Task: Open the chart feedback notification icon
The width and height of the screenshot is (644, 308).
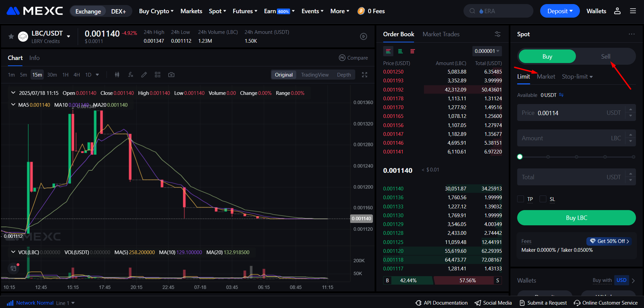Action: (x=13, y=268)
